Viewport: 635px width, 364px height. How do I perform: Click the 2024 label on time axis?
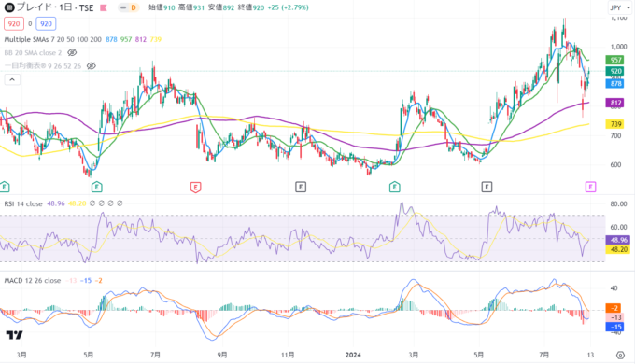tap(353, 355)
